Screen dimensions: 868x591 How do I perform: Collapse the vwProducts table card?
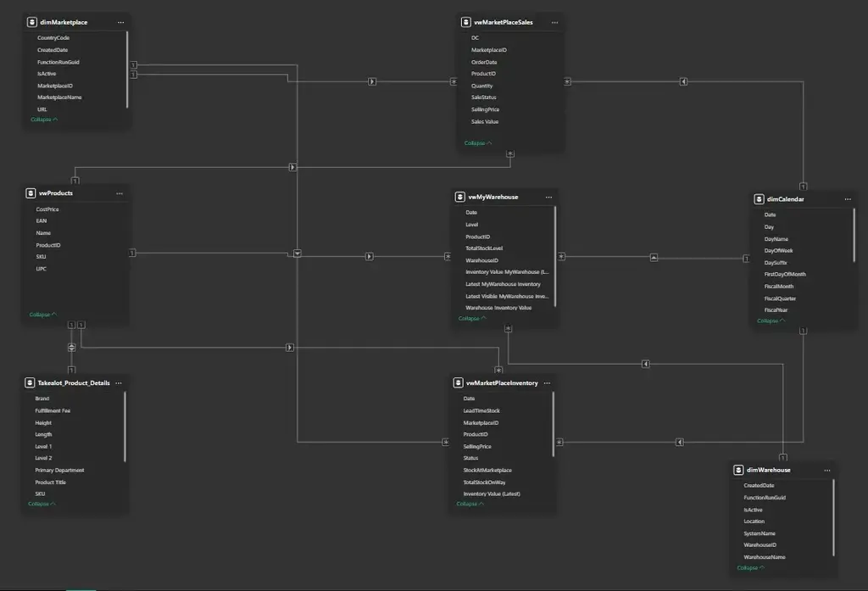click(x=43, y=315)
